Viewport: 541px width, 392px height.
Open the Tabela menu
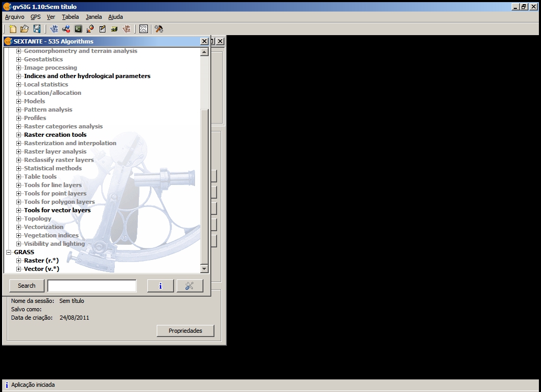70,17
